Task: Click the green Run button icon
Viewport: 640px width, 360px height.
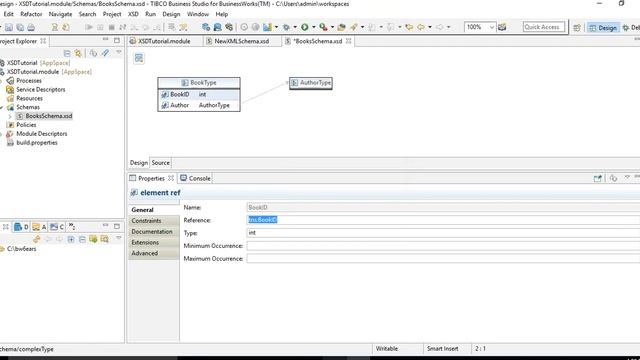Action: (x=304, y=27)
